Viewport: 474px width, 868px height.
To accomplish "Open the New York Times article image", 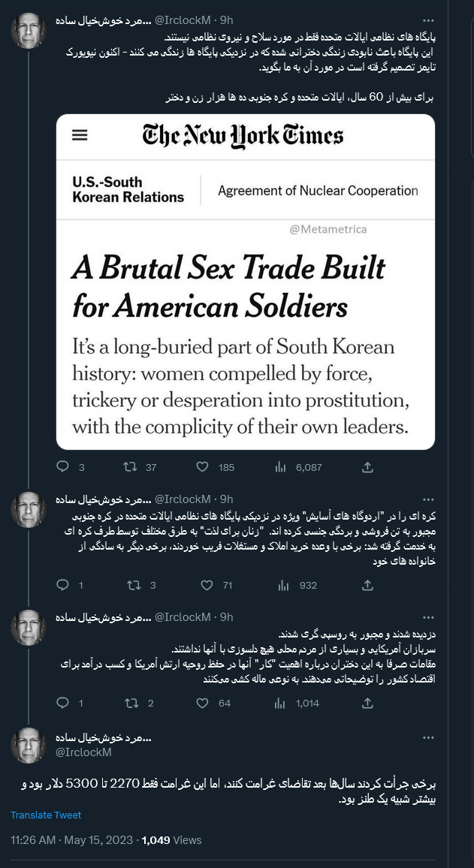I will click(x=246, y=282).
